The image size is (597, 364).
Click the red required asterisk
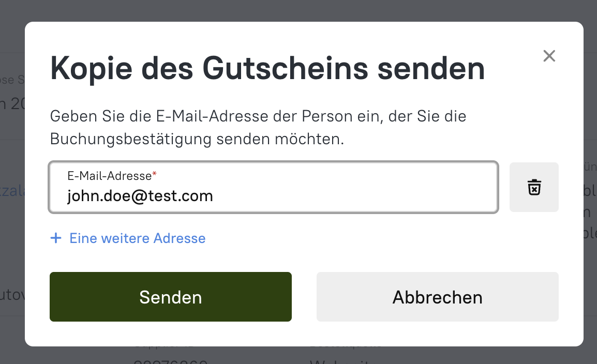[x=154, y=175]
